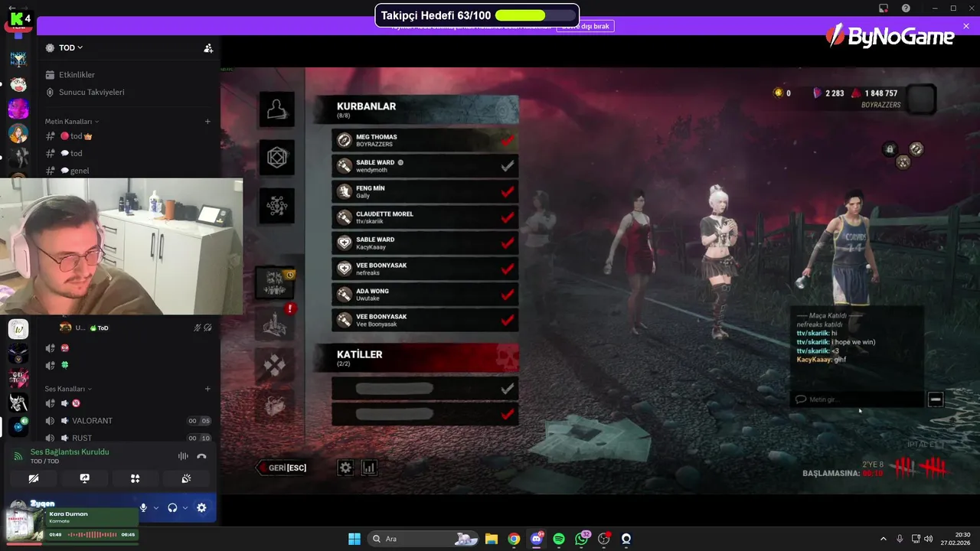This screenshot has height=551, width=980.
Task: Open the Discord activities launcher icon
Action: click(x=135, y=478)
